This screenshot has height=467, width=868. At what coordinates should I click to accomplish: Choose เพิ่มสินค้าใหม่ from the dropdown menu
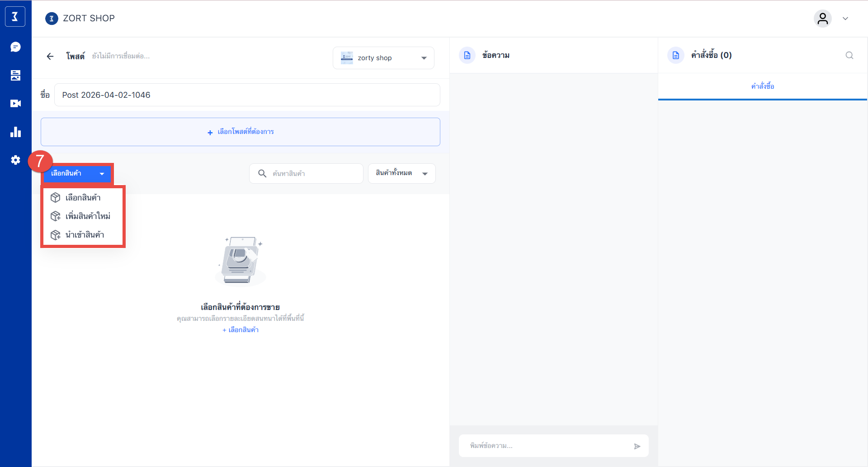(88, 216)
